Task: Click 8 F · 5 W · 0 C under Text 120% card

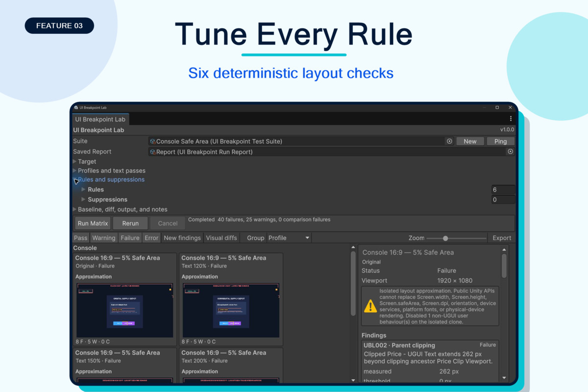Action: [199, 342]
